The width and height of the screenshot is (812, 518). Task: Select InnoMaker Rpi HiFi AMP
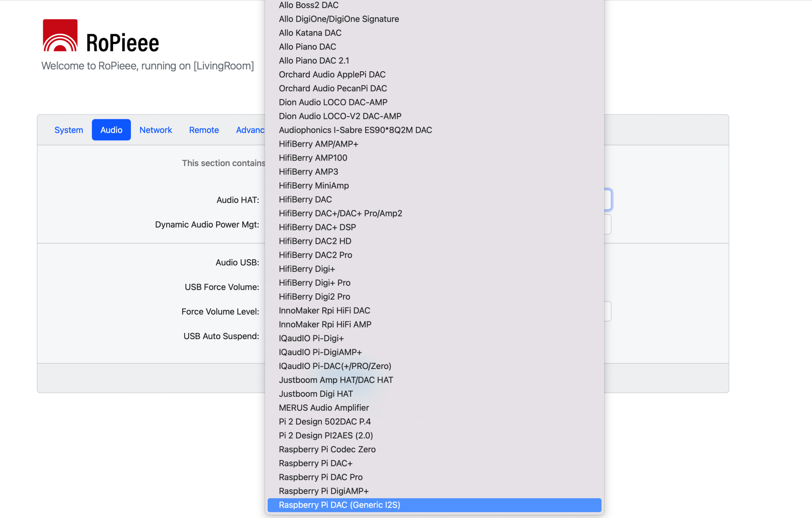[435, 324]
